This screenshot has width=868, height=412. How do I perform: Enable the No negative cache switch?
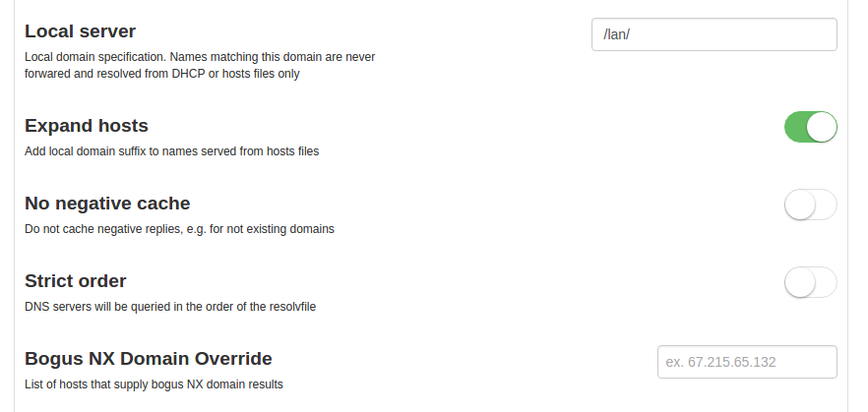(810, 205)
